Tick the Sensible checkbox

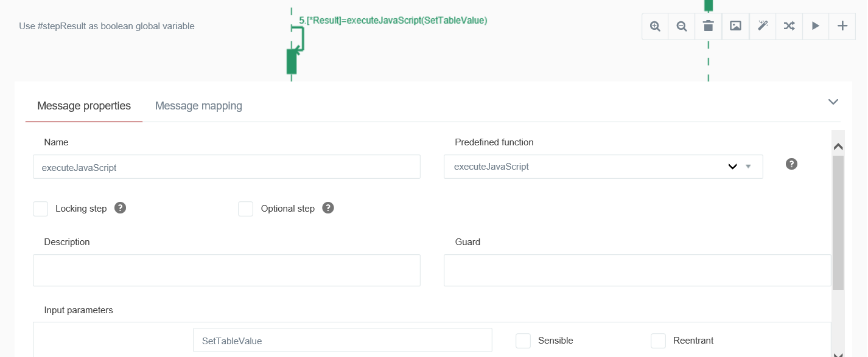(523, 341)
